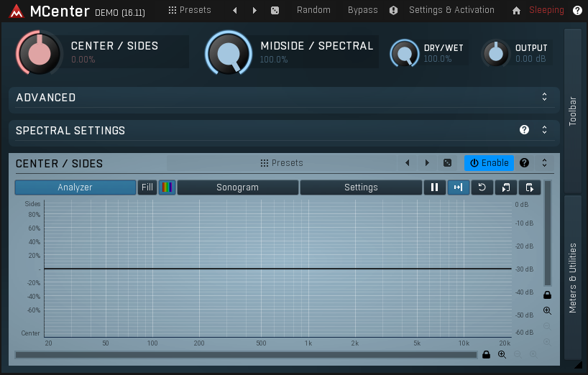
Task: Click the randomize dice icon in the top bar
Action: (275, 10)
